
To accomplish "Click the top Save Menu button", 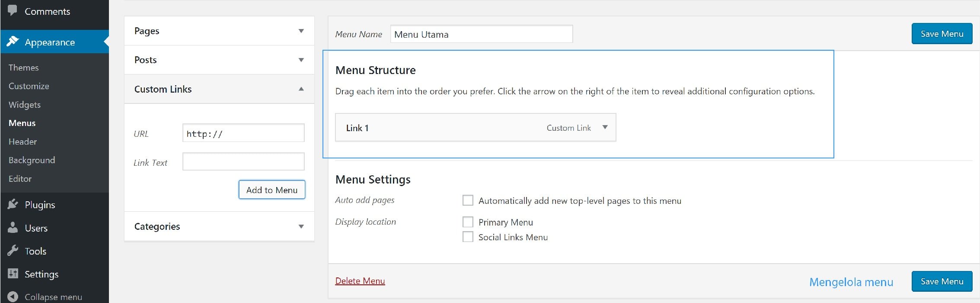I will click(942, 34).
